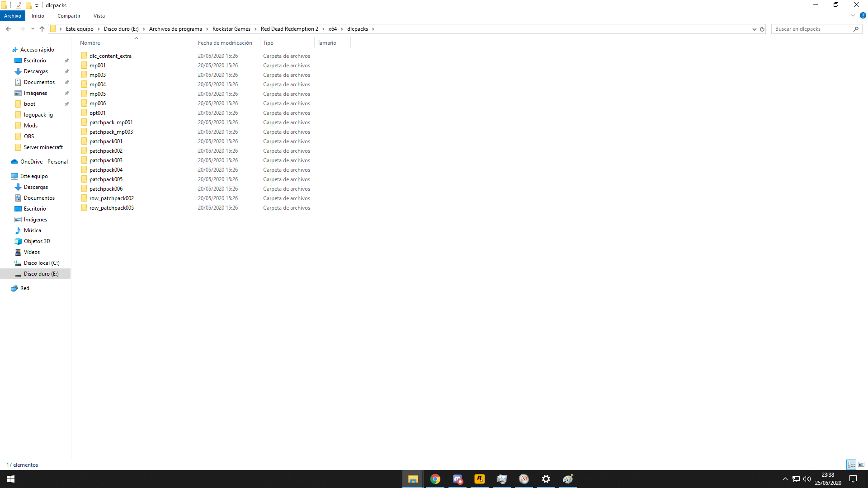Open Vídeos under Este equipo

[x=32, y=252]
